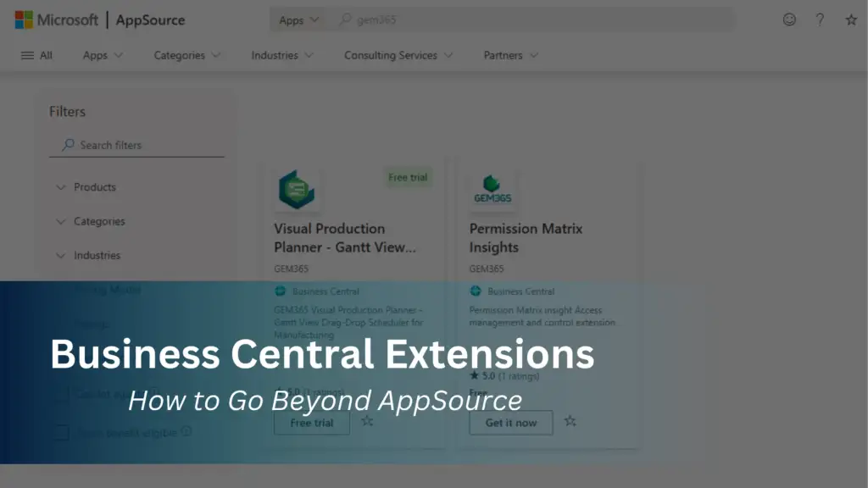The image size is (868, 488).
Task: Open the hamburger menu next to All
Action: coord(25,55)
